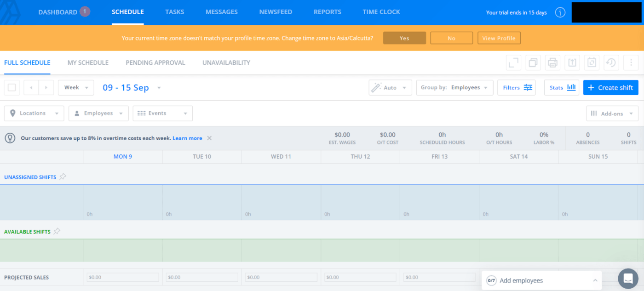
Task: Confirm time zone change with Yes
Action: point(404,38)
